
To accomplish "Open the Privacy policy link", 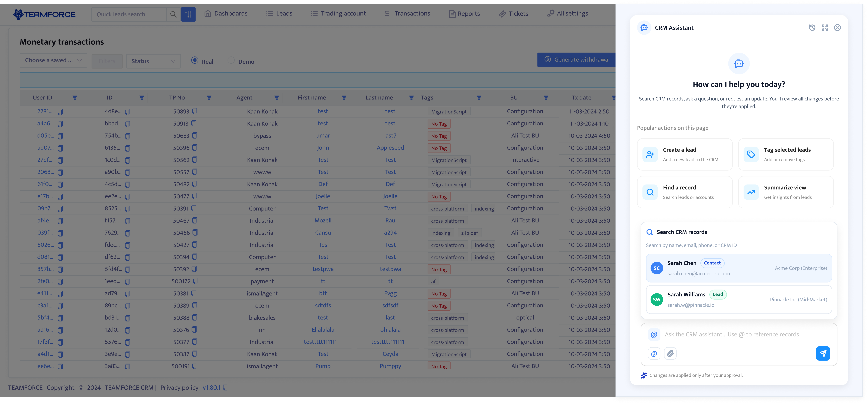I will tap(179, 388).
